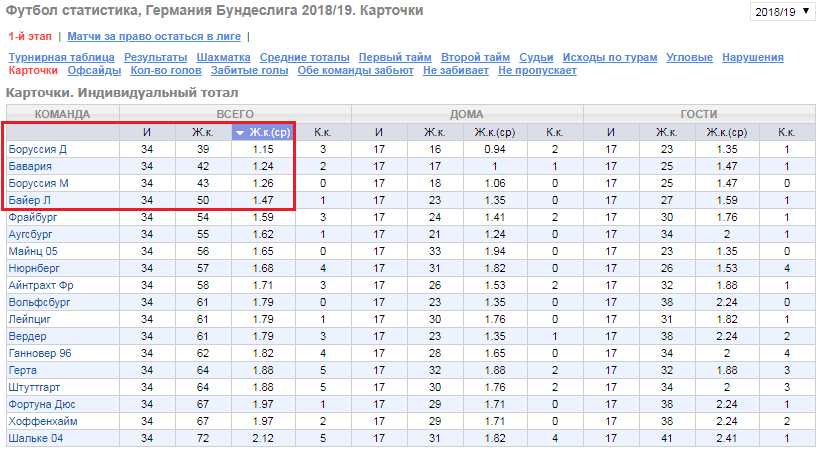820x450 pixels.
Task: Open Угловые statistics
Action: tap(689, 58)
